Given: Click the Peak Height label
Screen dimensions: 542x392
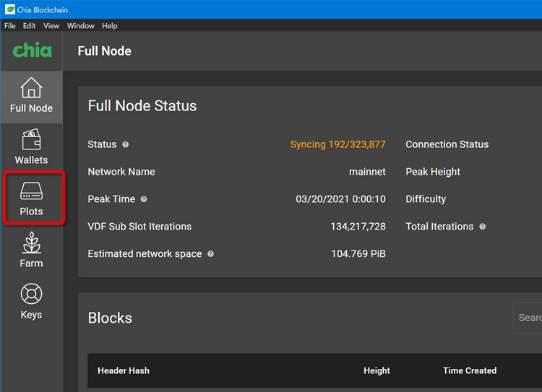Looking at the screenshot, I should coord(433,172).
